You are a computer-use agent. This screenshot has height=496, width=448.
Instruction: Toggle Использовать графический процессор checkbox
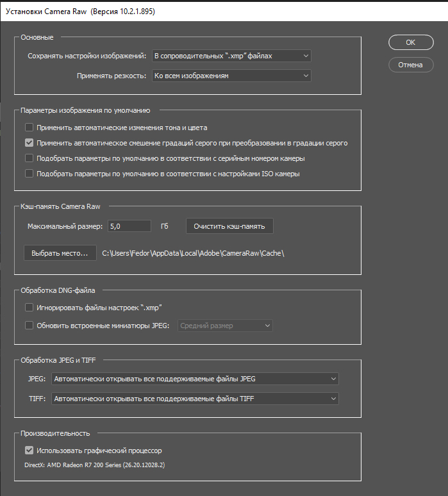coord(29,451)
